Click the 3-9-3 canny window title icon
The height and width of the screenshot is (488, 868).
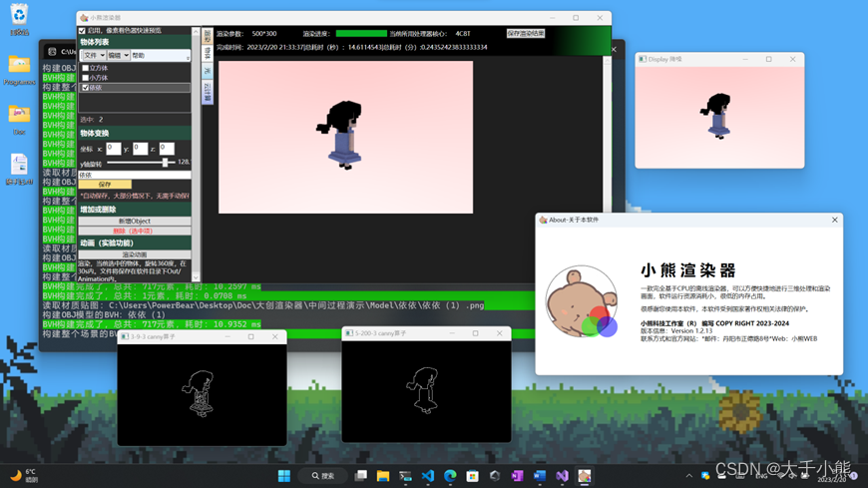pyautogui.click(x=125, y=336)
